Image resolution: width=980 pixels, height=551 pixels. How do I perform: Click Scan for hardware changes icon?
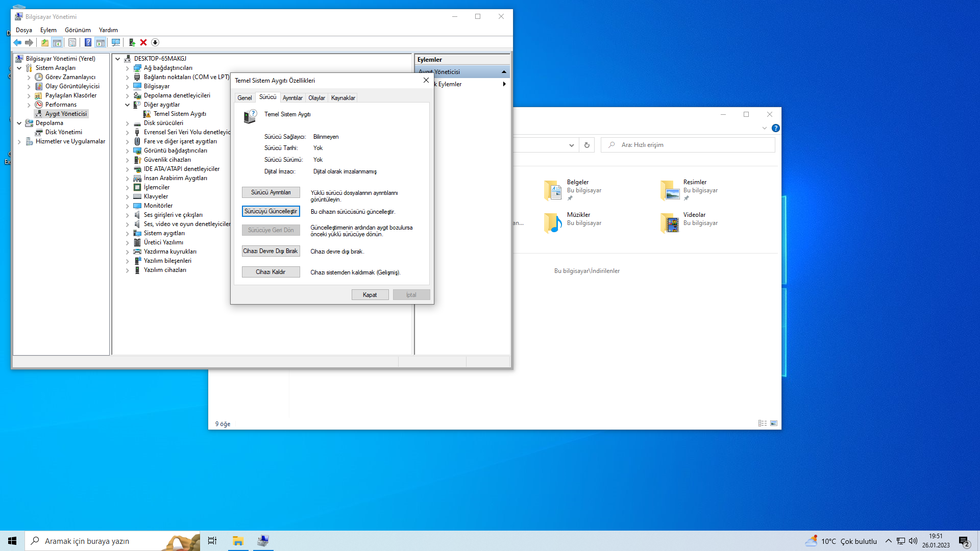pyautogui.click(x=116, y=42)
